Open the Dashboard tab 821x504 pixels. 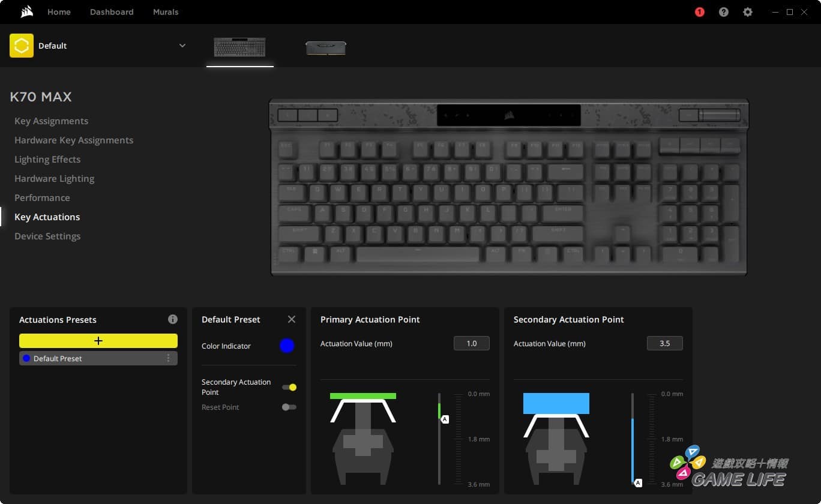(112, 12)
